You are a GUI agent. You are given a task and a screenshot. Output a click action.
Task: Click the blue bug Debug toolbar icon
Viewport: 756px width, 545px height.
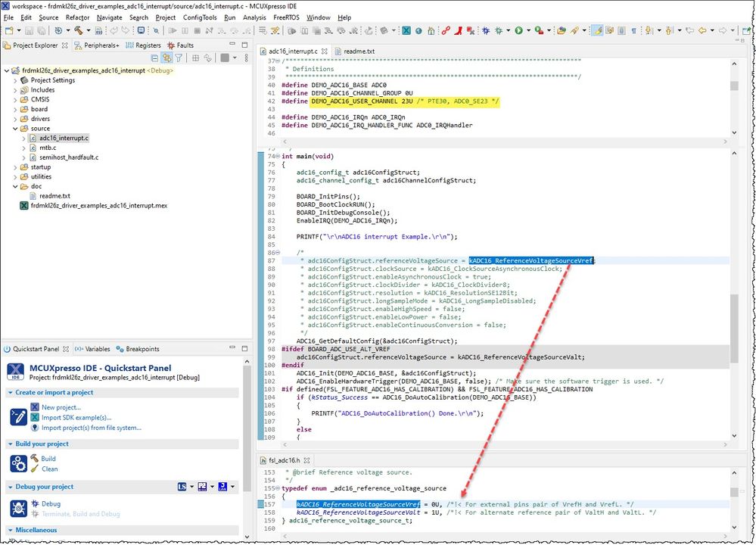click(x=486, y=30)
